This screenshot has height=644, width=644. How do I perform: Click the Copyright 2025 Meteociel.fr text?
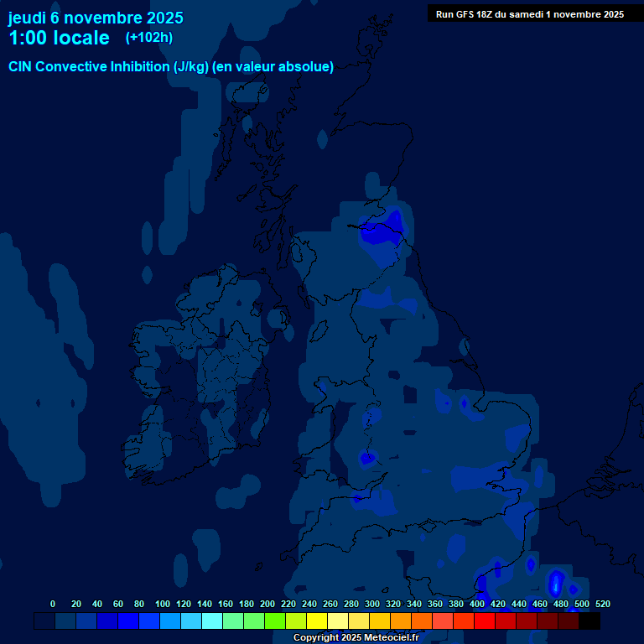[x=356, y=638]
